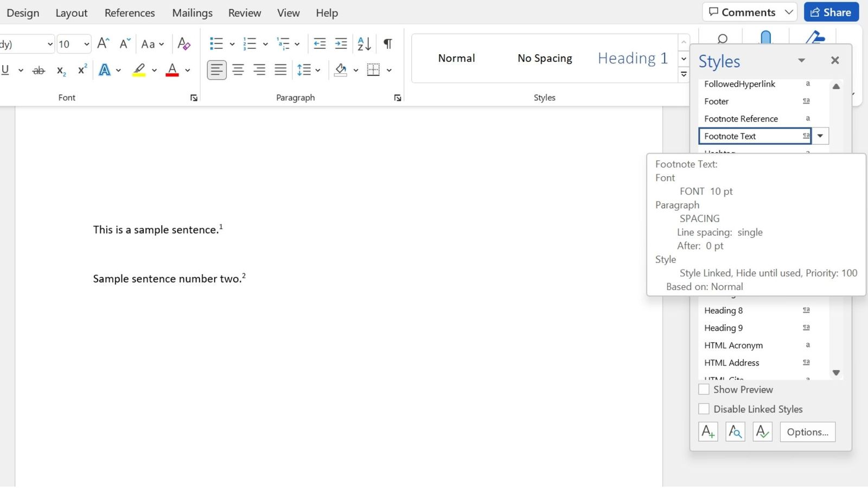This screenshot has height=488, width=868.
Task: Click the Share button
Action: 831,12
